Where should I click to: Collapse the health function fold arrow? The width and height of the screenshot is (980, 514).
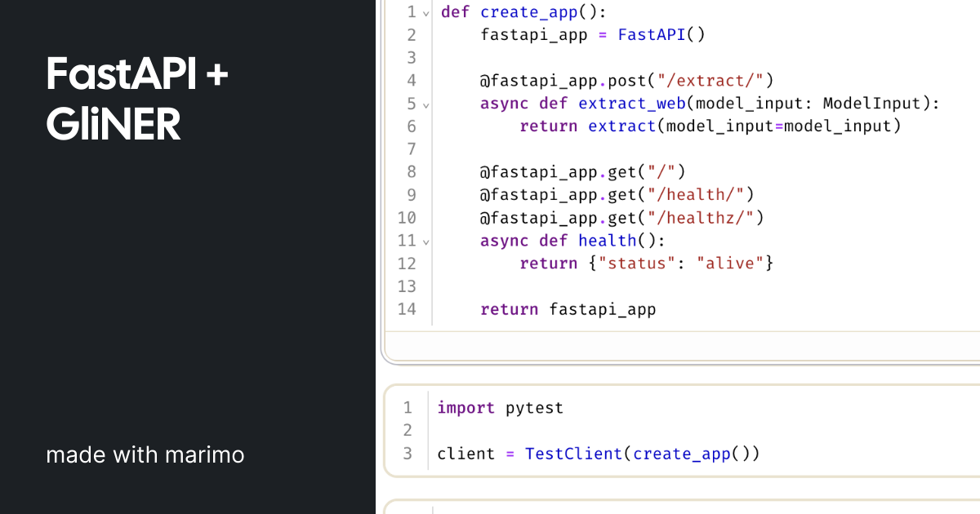(426, 241)
